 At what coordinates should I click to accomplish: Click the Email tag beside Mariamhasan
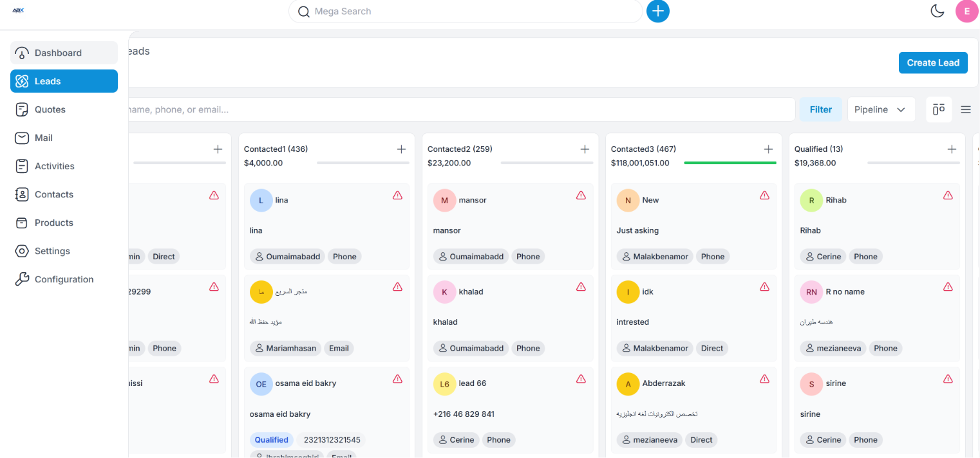click(x=339, y=348)
